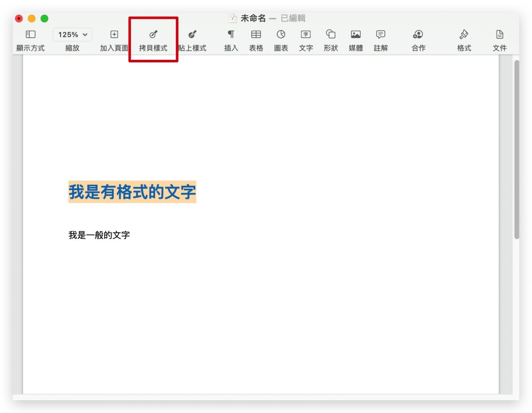Screen dimensions: 532x413
Task: Click the yellow minimize window button
Action: 31,19
